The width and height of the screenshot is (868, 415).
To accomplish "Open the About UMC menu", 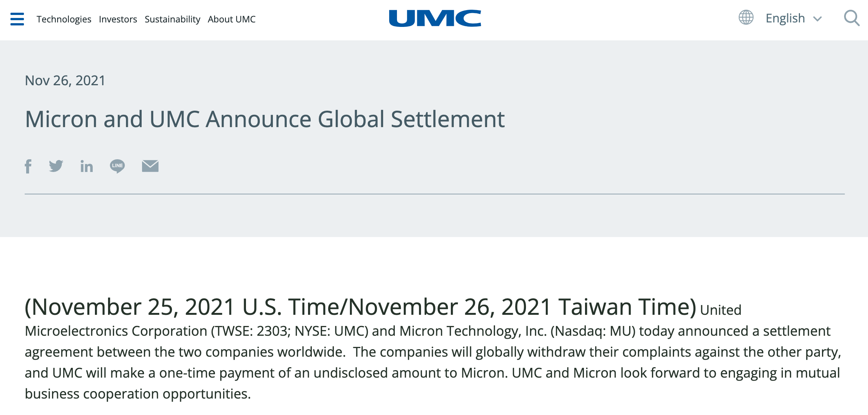I will click(232, 19).
